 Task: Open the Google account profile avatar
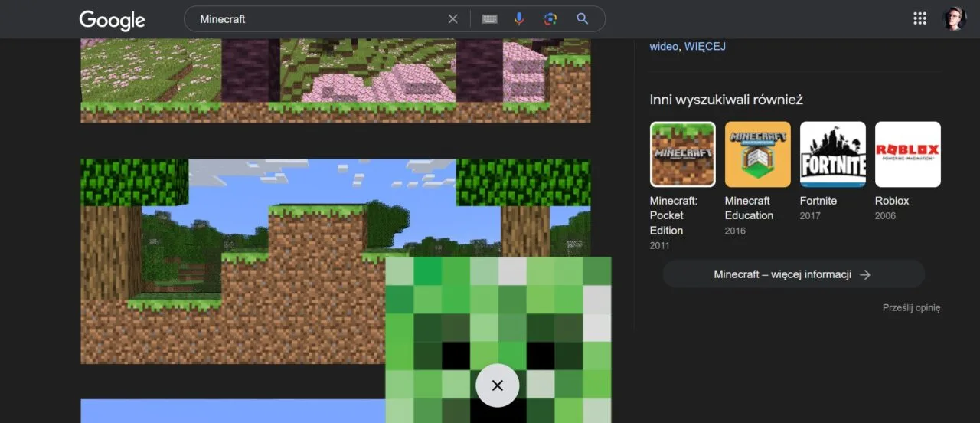click(x=954, y=19)
